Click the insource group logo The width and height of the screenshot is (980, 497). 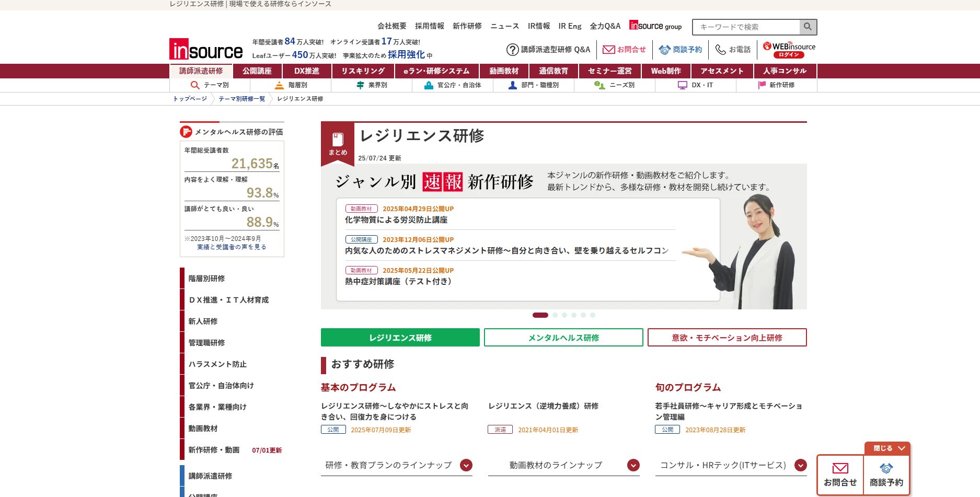(655, 26)
